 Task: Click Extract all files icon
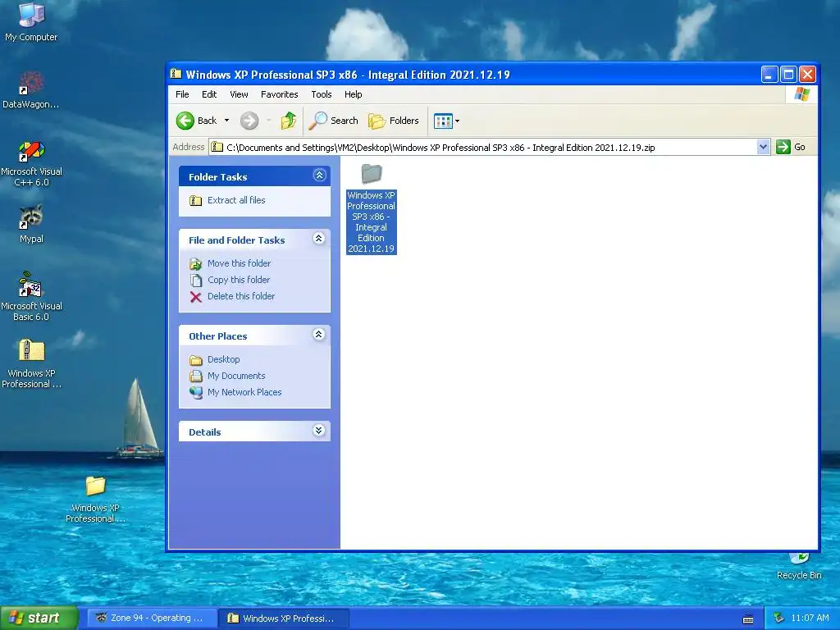(x=195, y=200)
